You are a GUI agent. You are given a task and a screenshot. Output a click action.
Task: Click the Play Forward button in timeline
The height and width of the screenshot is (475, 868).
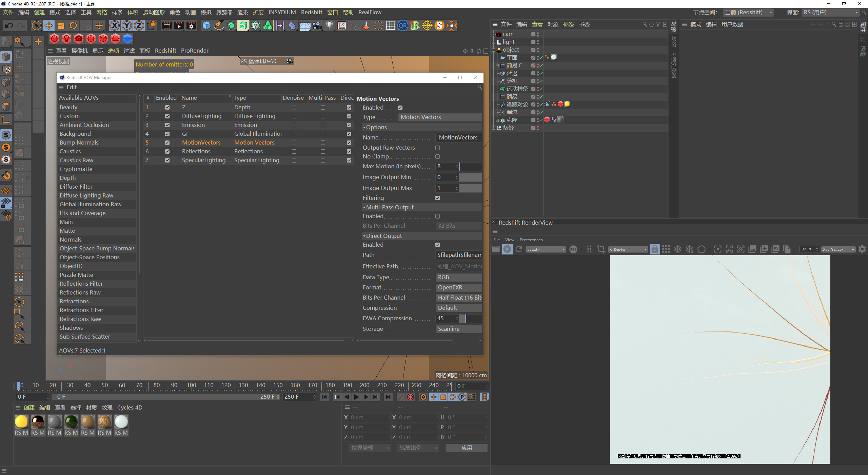pyautogui.click(x=356, y=397)
